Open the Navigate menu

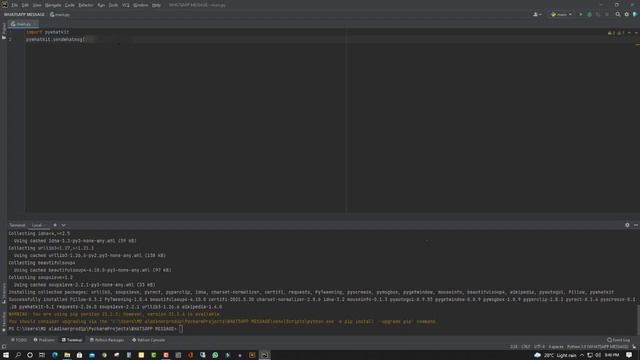[53, 5]
